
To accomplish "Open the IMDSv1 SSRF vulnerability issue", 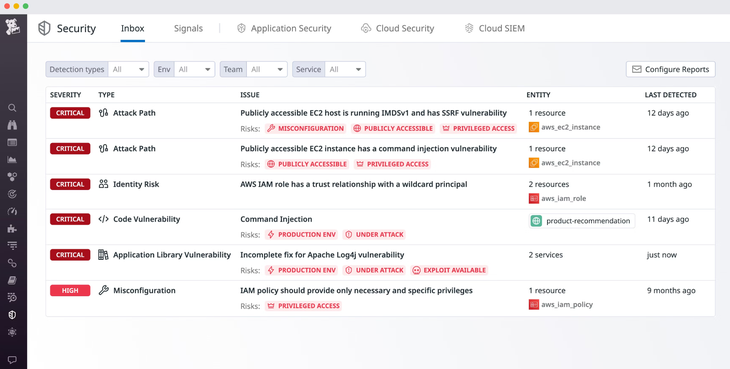I will point(373,113).
